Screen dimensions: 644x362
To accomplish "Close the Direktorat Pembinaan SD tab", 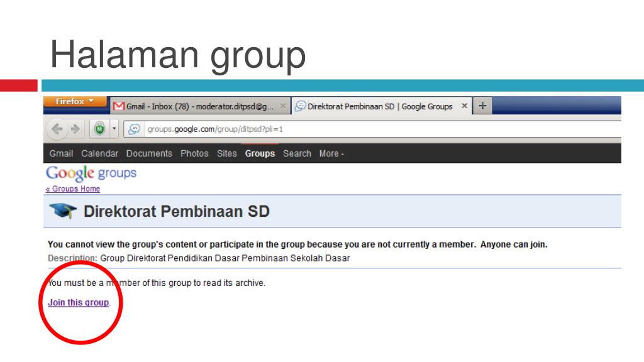I will (x=465, y=106).
